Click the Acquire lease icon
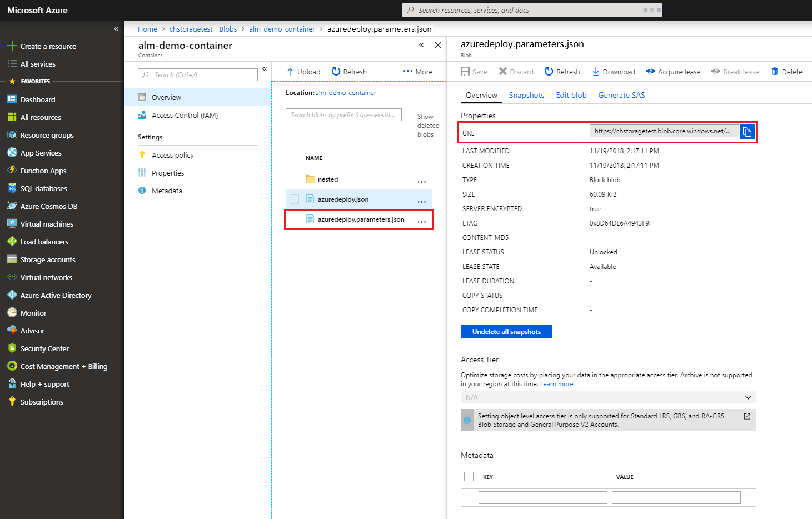Viewport: 812px width, 519px height. (650, 72)
